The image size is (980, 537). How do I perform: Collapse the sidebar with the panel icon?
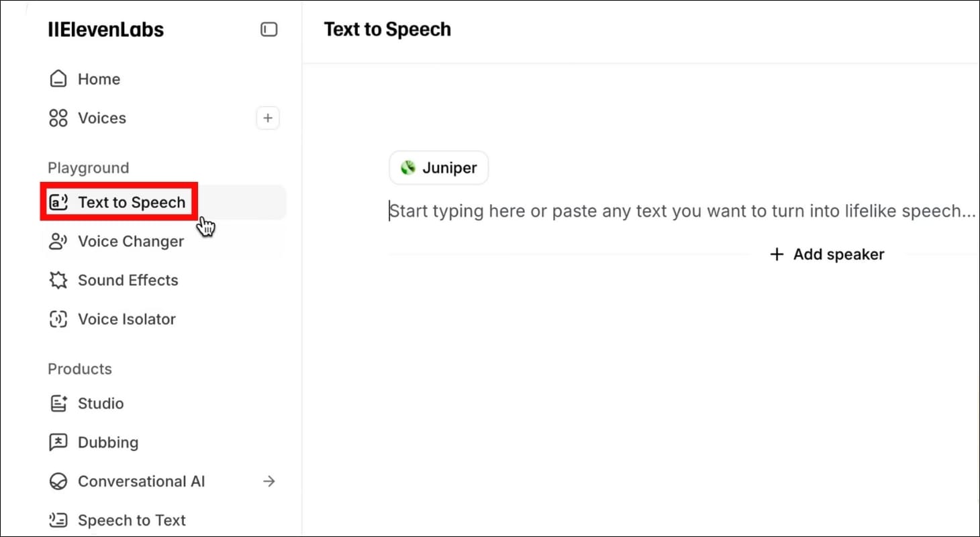coord(268,29)
